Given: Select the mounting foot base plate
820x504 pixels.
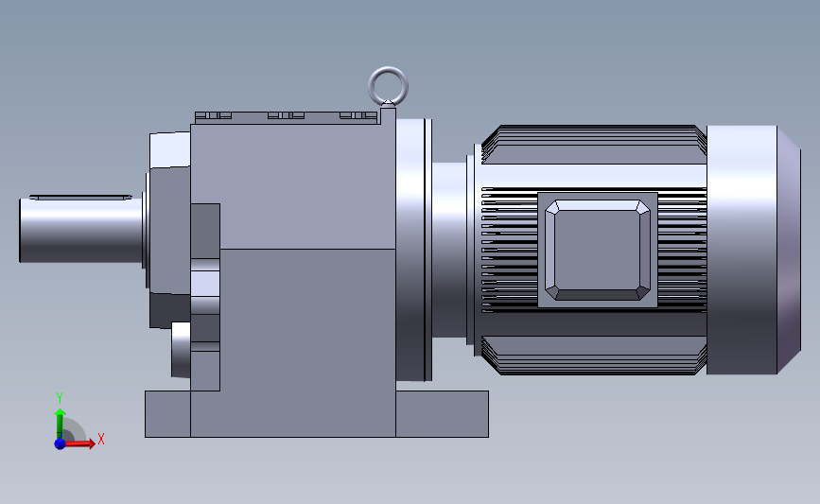Looking at the screenshot, I should tap(317, 413).
